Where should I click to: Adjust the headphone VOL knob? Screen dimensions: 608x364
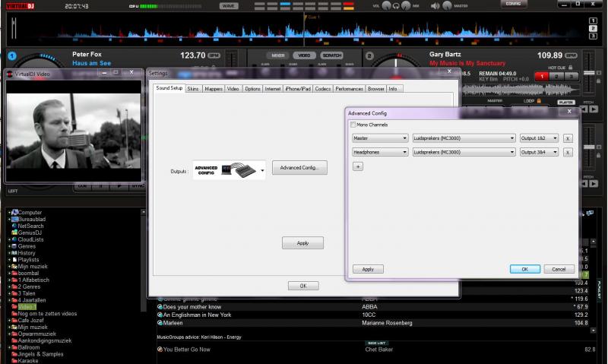coord(386,6)
